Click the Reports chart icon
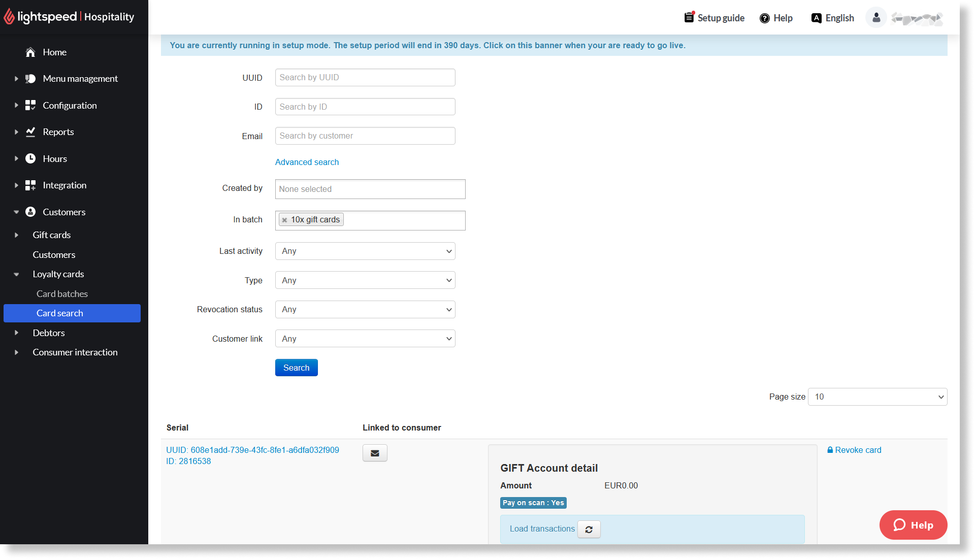Image resolution: width=975 pixels, height=560 pixels. [30, 132]
